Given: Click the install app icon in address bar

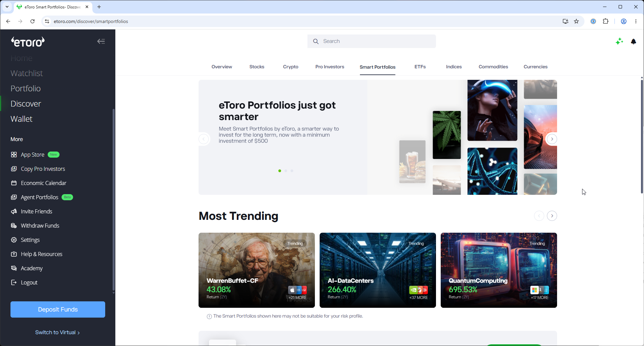Looking at the screenshot, I should pyautogui.click(x=565, y=21).
